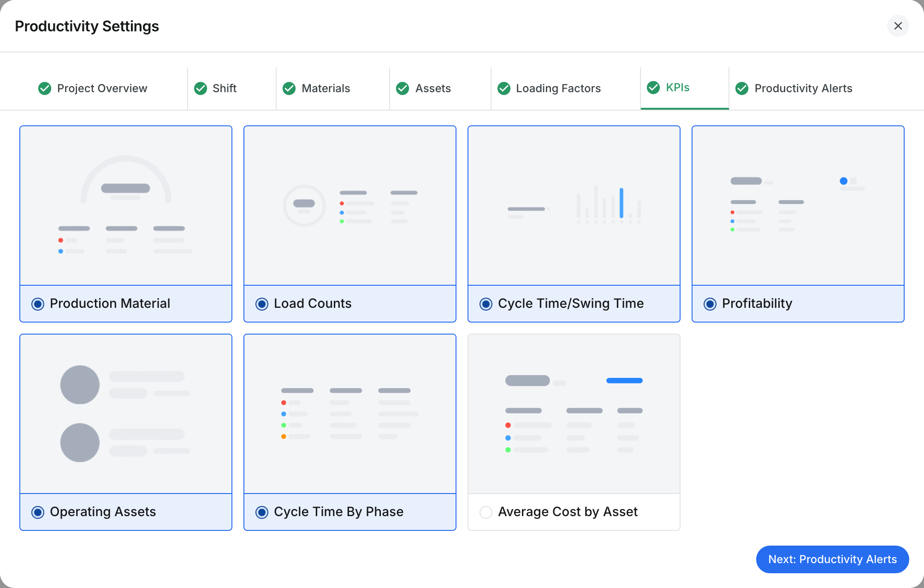Click the Load Counts label
924x588 pixels.
(313, 303)
